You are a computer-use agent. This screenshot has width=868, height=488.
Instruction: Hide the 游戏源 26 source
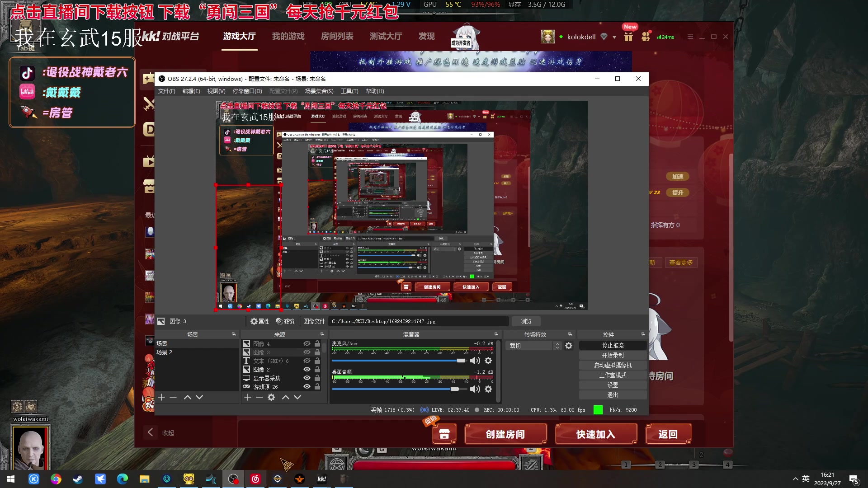pyautogui.click(x=307, y=387)
